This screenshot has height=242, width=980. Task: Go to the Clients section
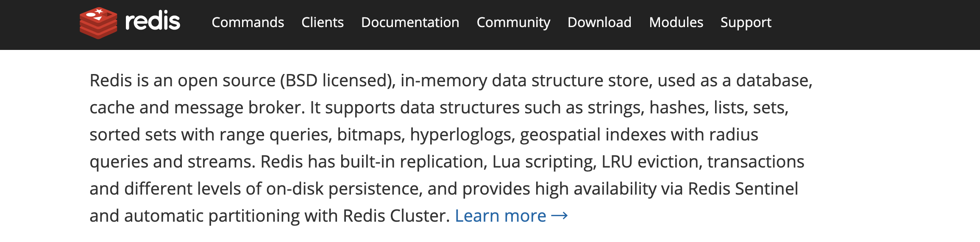pos(322,22)
